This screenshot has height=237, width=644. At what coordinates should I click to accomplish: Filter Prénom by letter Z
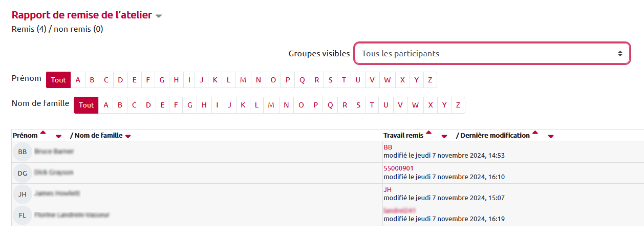(430, 80)
